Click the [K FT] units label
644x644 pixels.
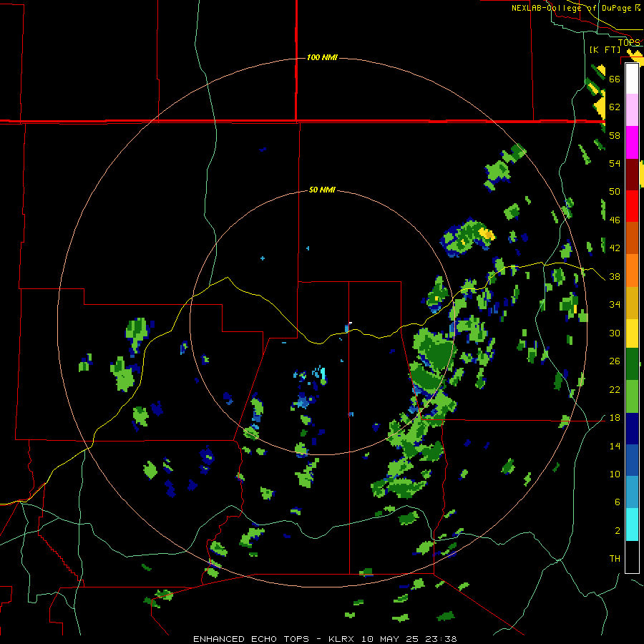point(605,49)
